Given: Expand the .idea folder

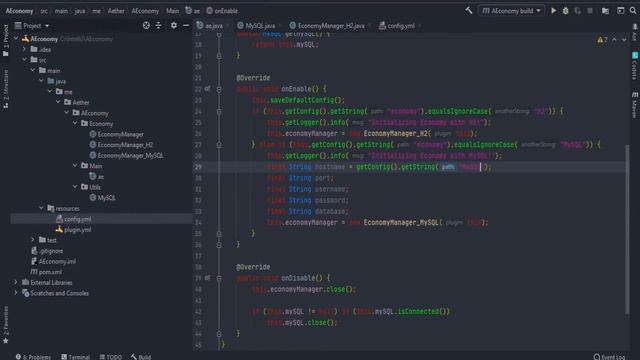Looking at the screenshot, I should (x=24, y=49).
